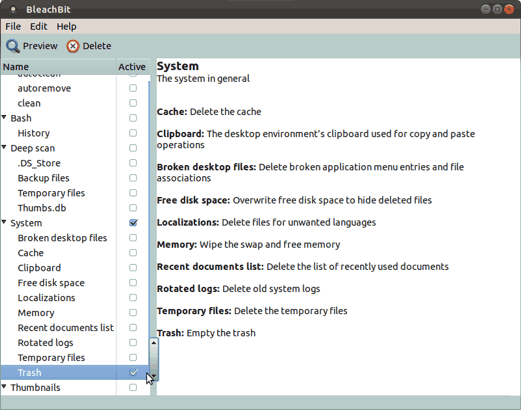Click the Delete button label
Image resolution: width=521 pixels, height=410 pixels.
(x=97, y=46)
